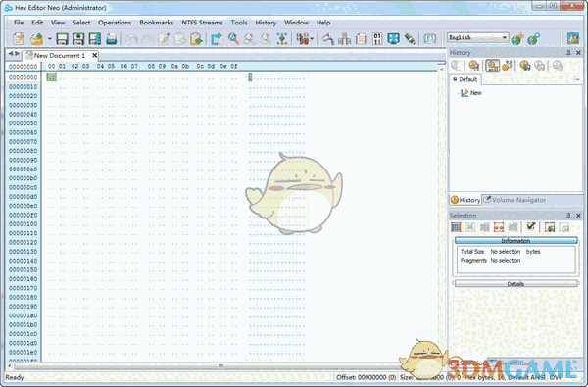
Task: Open the Select menu
Action: [x=81, y=23]
